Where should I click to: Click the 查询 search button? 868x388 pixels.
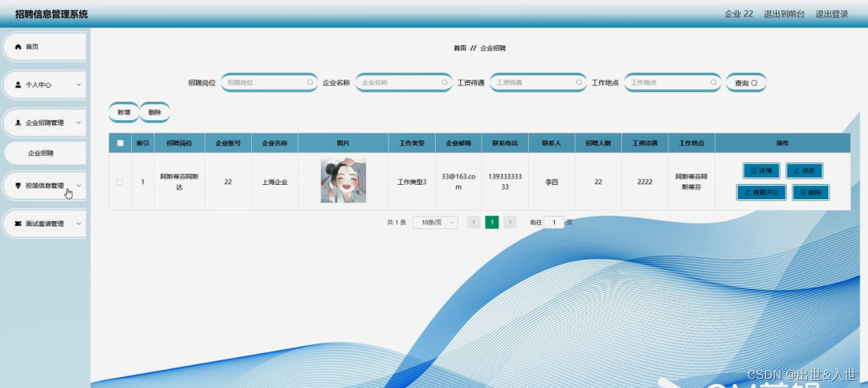coord(746,83)
